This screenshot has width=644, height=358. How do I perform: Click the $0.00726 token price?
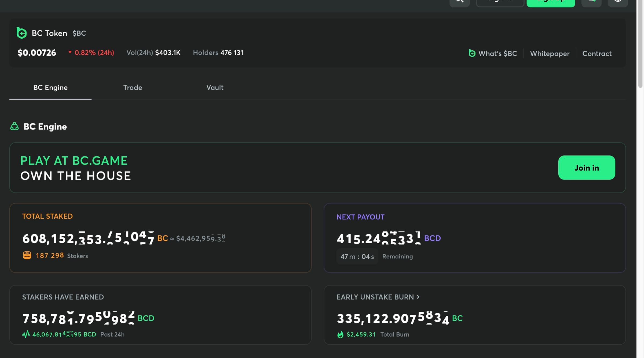37,53
